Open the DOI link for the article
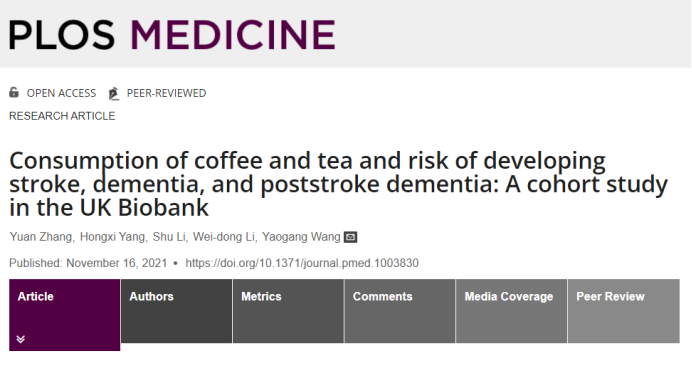This screenshot has width=692, height=366. click(x=302, y=263)
